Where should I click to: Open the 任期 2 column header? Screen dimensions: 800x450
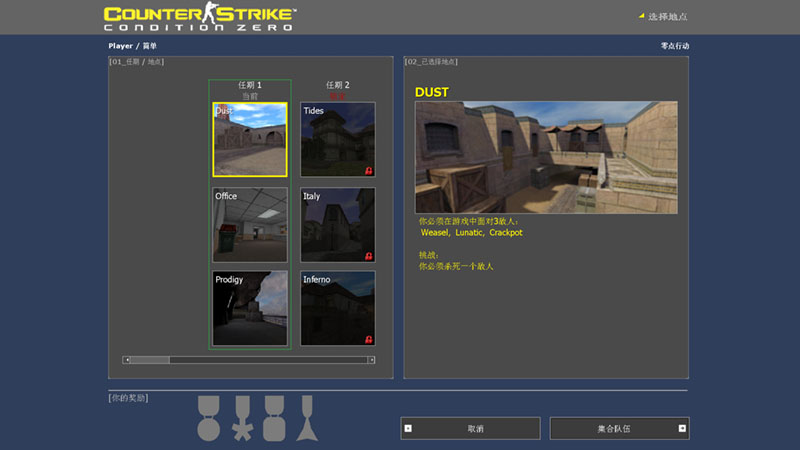(x=338, y=85)
